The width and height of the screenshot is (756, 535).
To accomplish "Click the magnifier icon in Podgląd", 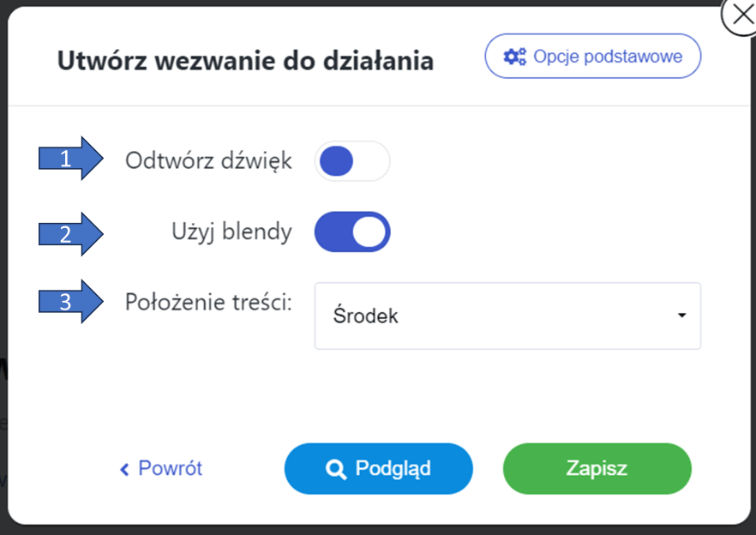I will point(335,469).
